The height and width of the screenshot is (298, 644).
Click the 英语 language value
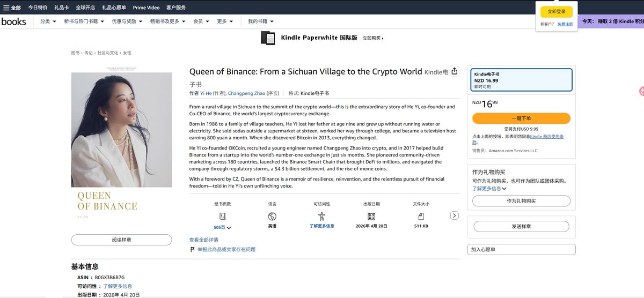[x=272, y=226]
